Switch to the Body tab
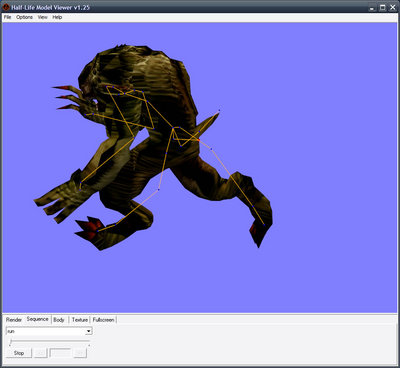Image resolution: width=400 pixels, height=368 pixels. pyautogui.click(x=59, y=320)
